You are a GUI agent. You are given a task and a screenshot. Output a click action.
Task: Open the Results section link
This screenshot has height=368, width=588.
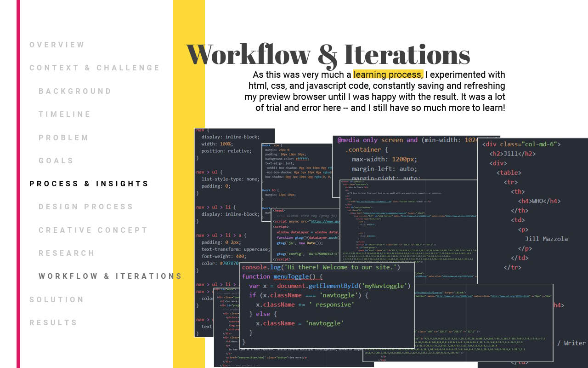(53, 322)
